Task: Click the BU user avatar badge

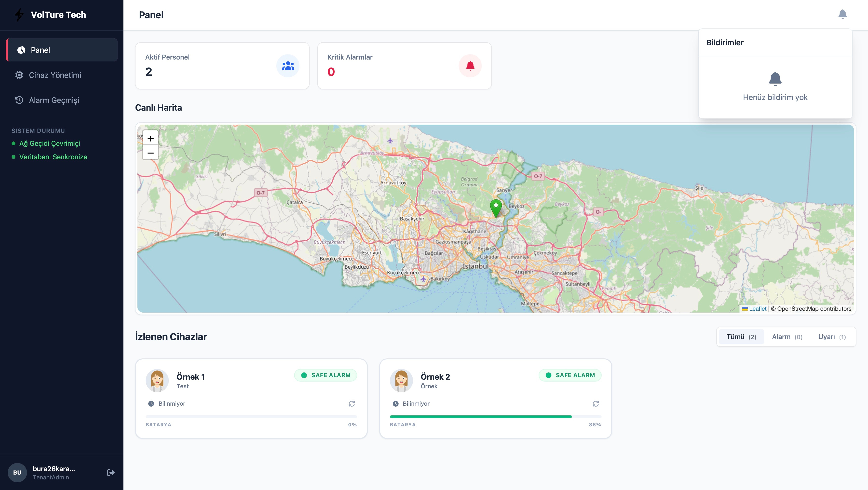Action: pyautogui.click(x=17, y=472)
